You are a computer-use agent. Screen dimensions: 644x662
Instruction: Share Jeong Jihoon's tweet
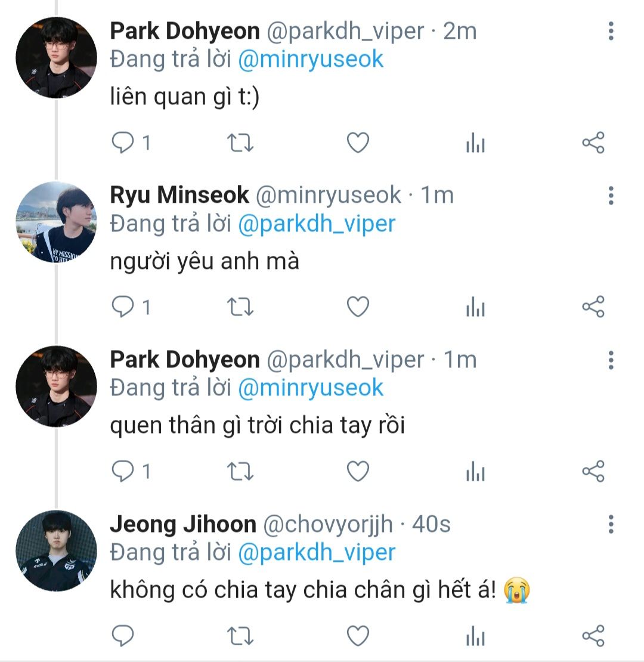[x=593, y=636]
